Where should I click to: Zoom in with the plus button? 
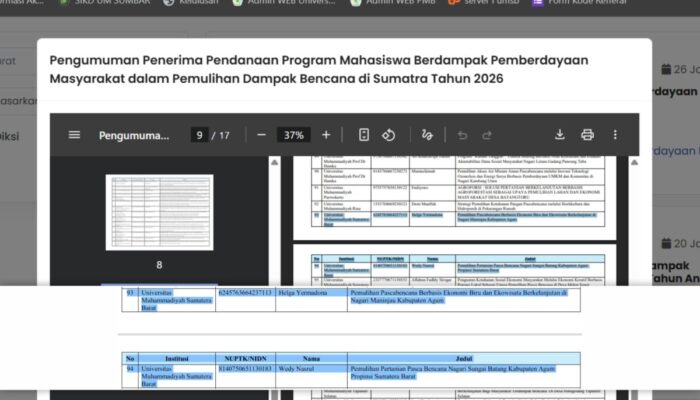pyautogui.click(x=326, y=135)
